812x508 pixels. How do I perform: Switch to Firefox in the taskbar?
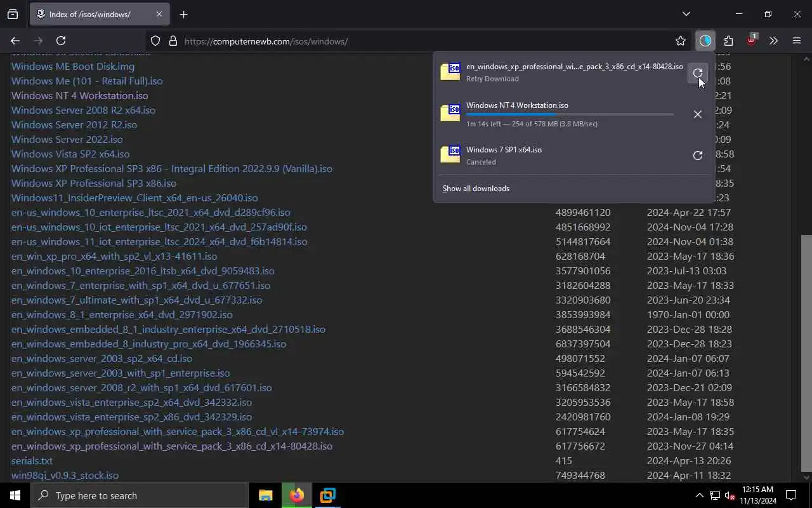coord(297,495)
